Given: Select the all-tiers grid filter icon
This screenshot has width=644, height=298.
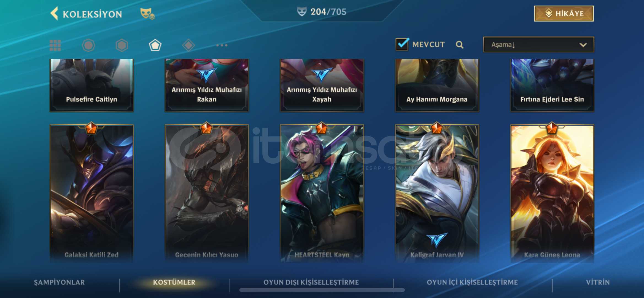Looking at the screenshot, I should (55, 45).
